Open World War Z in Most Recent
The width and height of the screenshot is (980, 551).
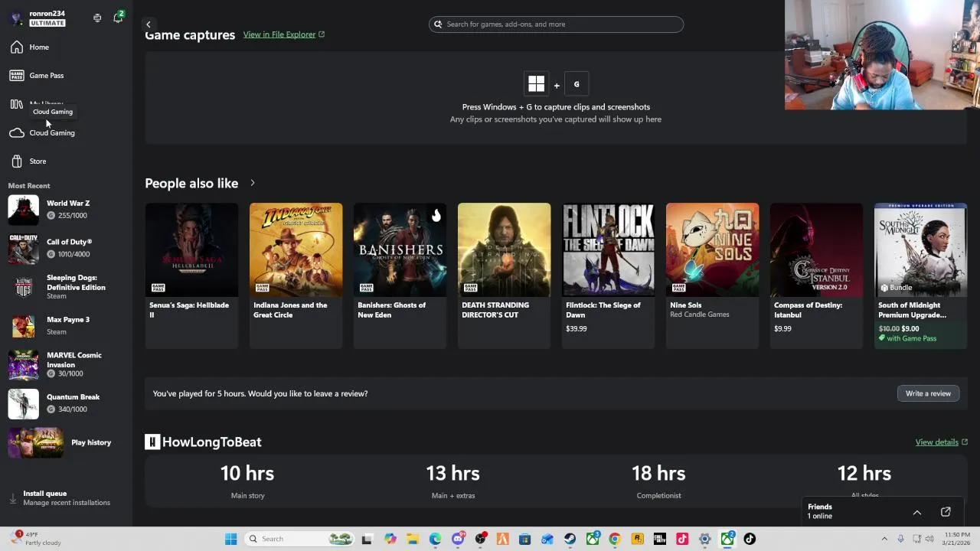click(67, 209)
